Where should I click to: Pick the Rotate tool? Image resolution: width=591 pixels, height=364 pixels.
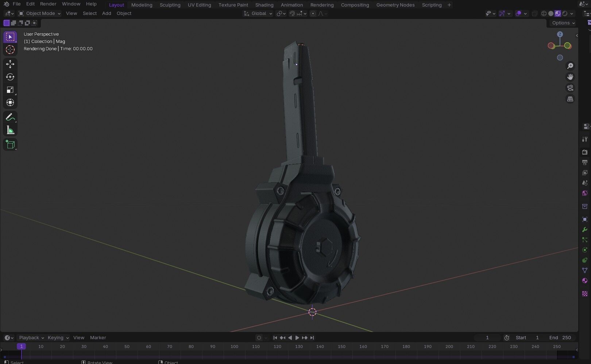coord(10,77)
